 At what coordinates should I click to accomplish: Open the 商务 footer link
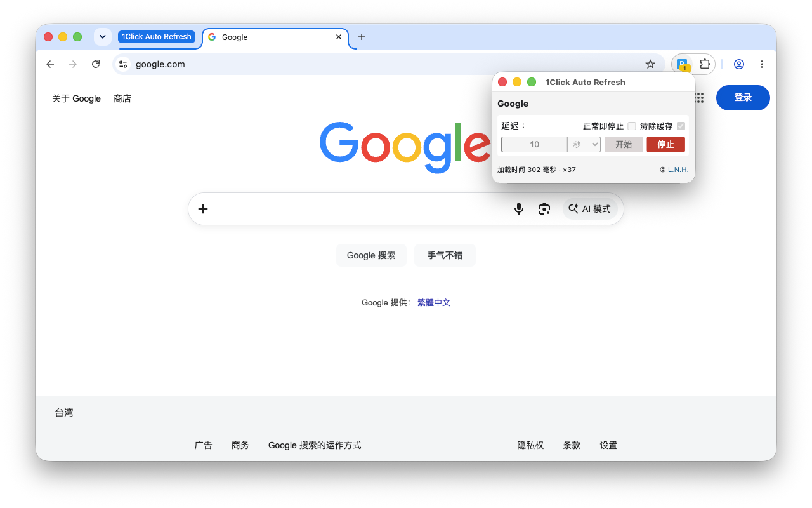click(240, 445)
